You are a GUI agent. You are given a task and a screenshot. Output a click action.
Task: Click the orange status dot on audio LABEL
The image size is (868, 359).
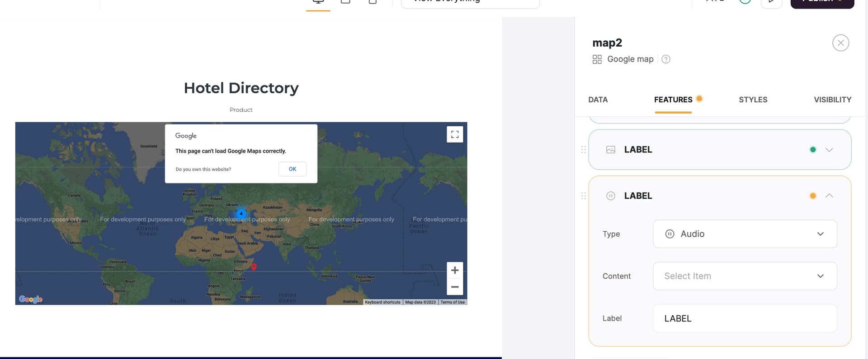pos(813,196)
